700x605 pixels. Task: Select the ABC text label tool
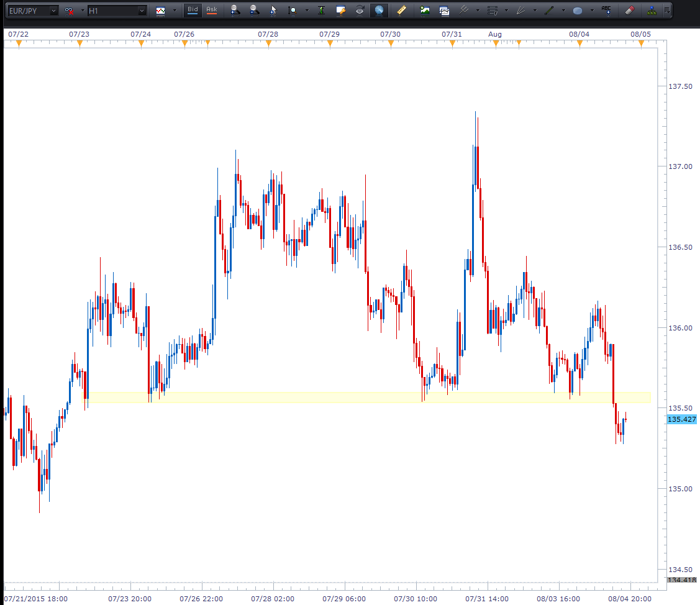point(606,11)
